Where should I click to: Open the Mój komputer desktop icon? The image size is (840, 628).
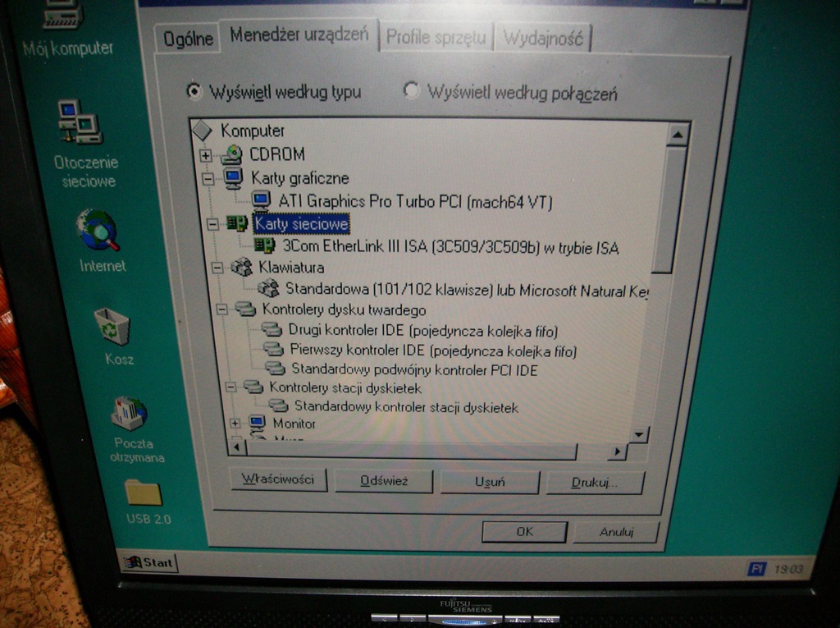pos(63,14)
